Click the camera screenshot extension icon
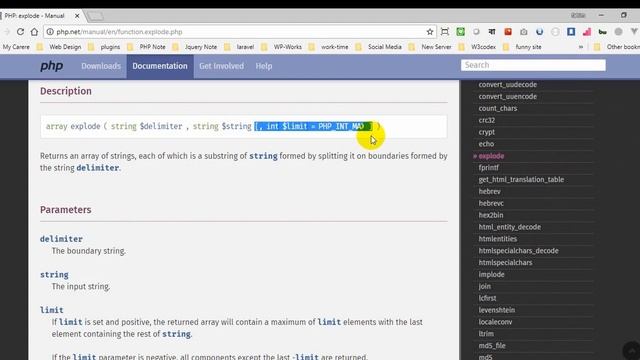The width and height of the screenshot is (640, 360). [524, 31]
